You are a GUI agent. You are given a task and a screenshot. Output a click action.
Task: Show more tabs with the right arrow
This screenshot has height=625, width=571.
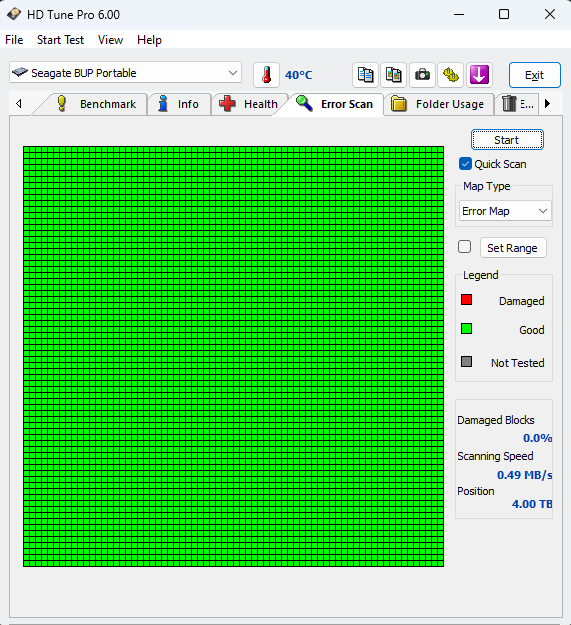click(547, 104)
